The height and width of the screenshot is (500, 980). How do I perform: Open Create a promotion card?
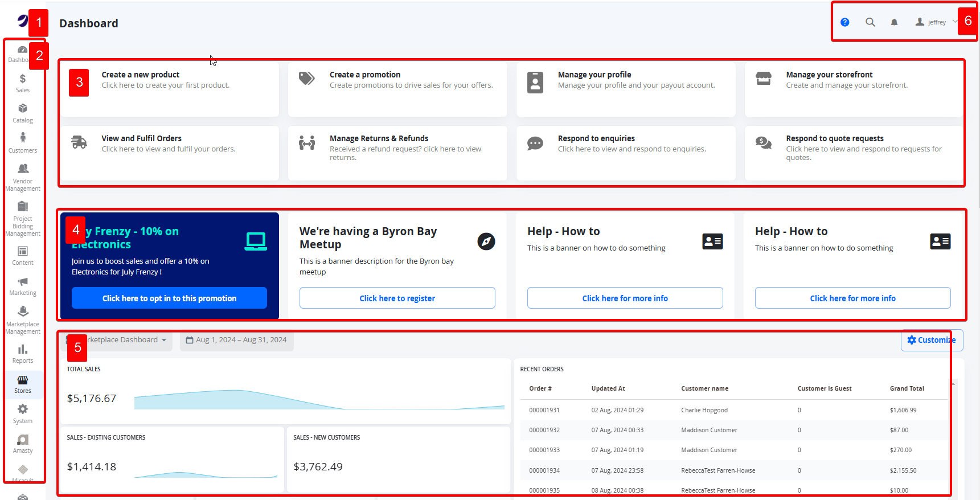tap(397, 88)
